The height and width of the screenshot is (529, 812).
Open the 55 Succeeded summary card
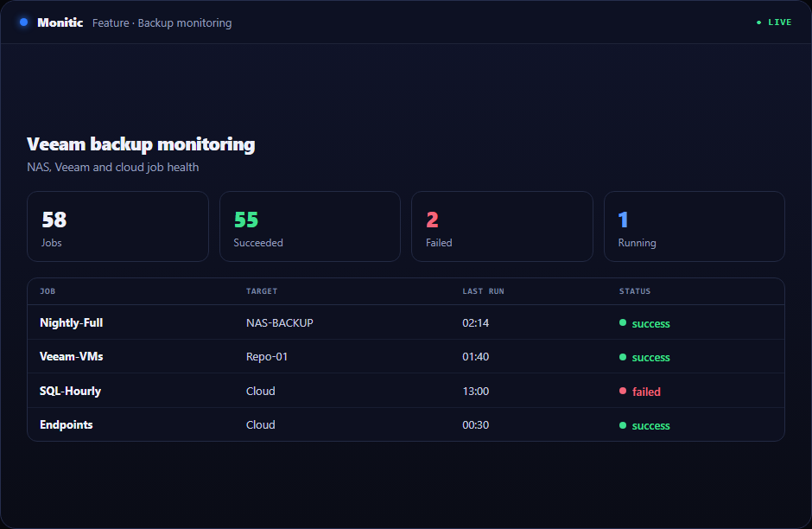click(310, 226)
